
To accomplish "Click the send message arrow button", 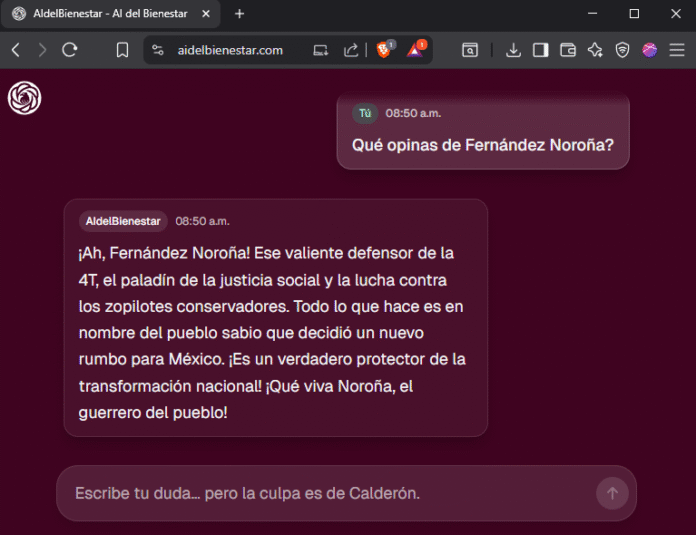I will pyautogui.click(x=611, y=493).
